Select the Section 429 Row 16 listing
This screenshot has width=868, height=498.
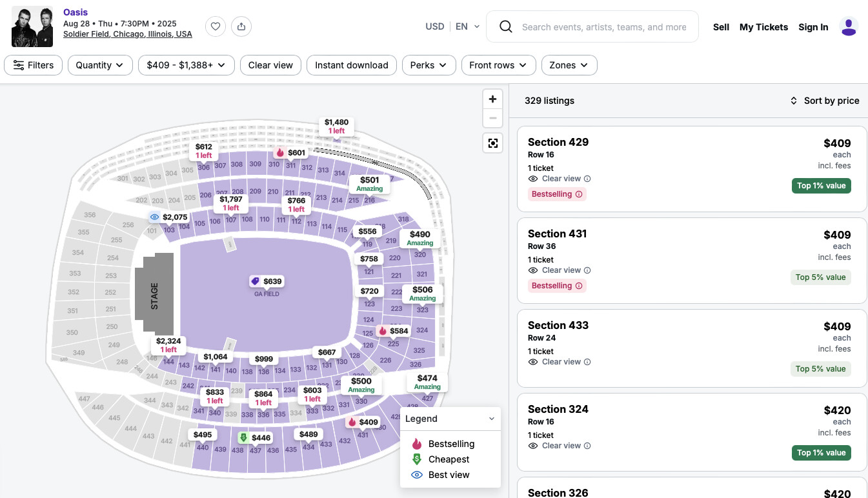[x=692, y=168]
